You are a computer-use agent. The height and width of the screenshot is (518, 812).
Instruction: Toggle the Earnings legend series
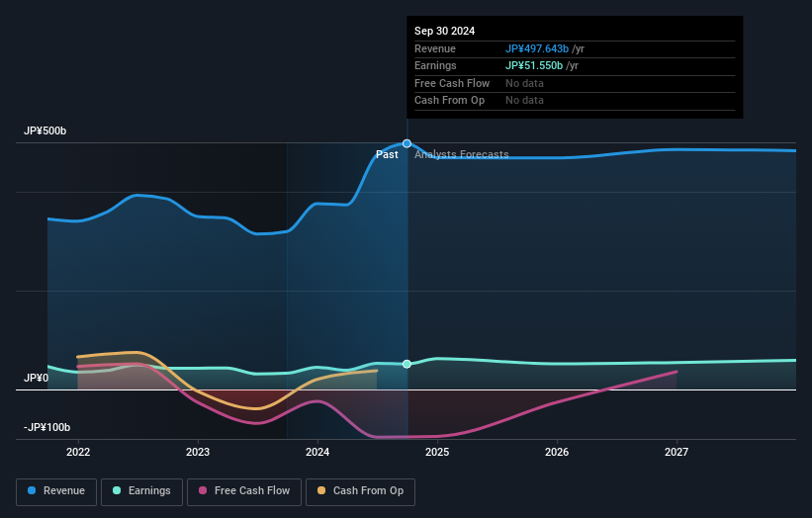141,491
